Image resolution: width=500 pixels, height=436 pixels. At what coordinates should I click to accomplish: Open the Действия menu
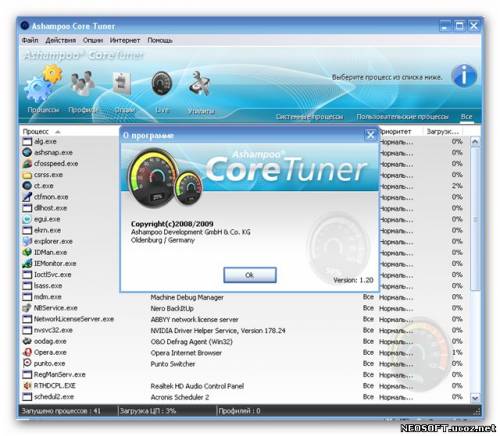(x=61, y=40)
